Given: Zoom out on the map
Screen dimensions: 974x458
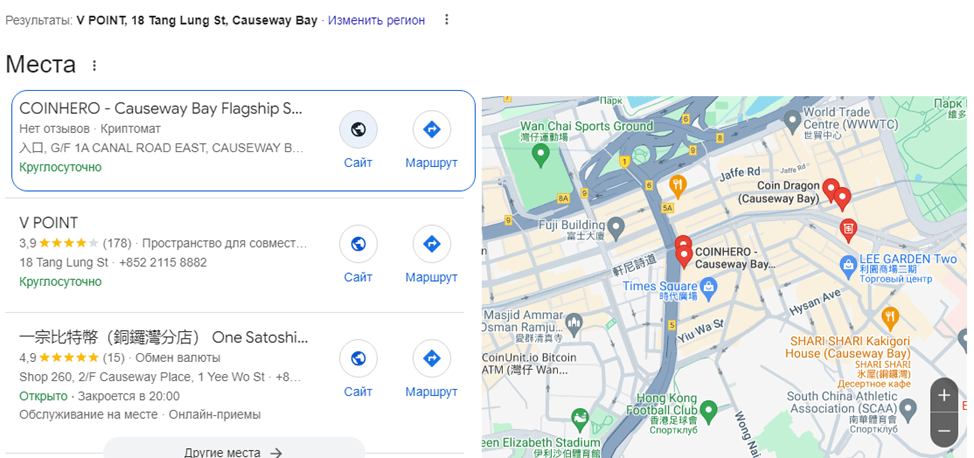Looking at the screenshot, I should pyautogui.click(x=944, y=431).
